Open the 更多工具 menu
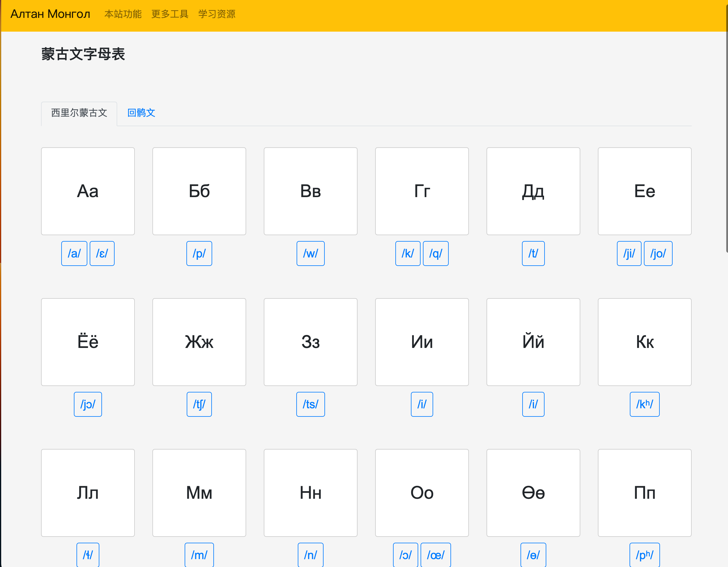Viewport: 728px width, 567px height. pyautogui.click(x=170, y=14)
